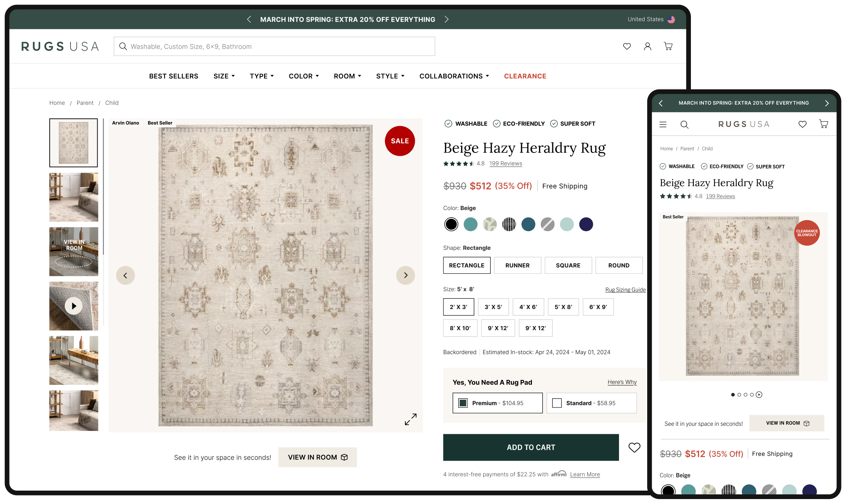Expand the Type navigation dropdown
Screen dimensions: 846x504
(x=262, y=76)
